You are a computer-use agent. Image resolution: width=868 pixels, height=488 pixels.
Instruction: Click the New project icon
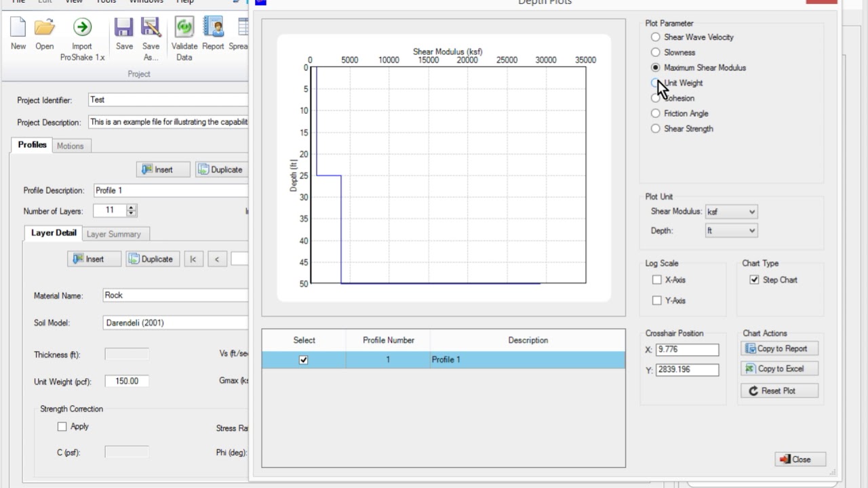[18, 34]
